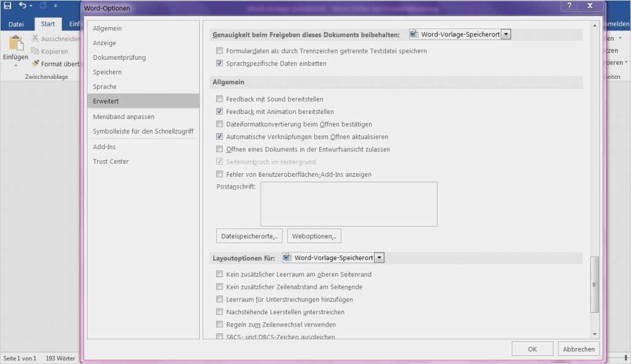Click the options pane vertical scrollbar thumb
This screenshot has height=364, width=631.
tap(594, 285)
